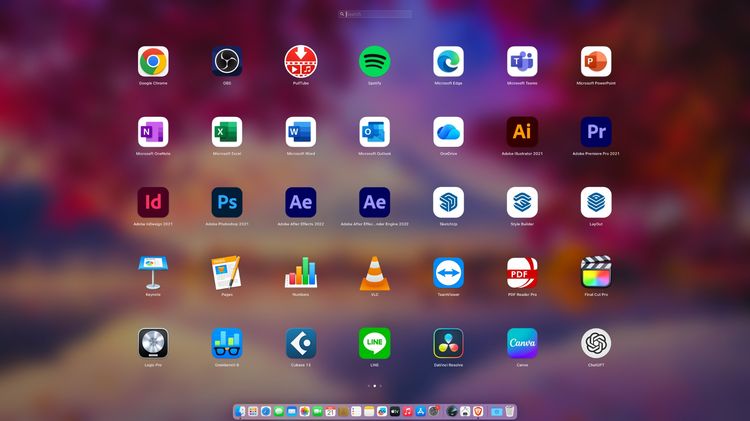This screenshot has width=750, height=421.
Task: Open SketchUp
Action: tap(448, 202)
